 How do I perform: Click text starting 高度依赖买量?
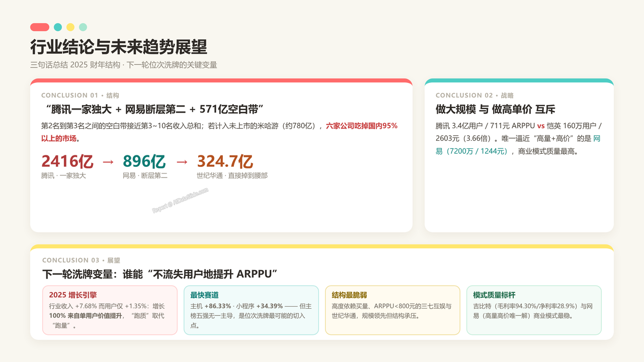tap(391, 311)
